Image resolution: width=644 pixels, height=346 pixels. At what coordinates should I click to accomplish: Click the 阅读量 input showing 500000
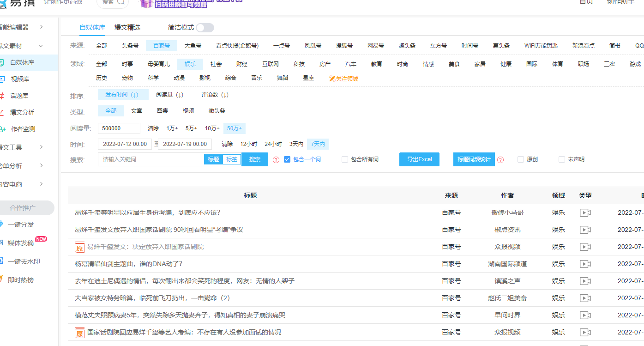pos(119,128)
